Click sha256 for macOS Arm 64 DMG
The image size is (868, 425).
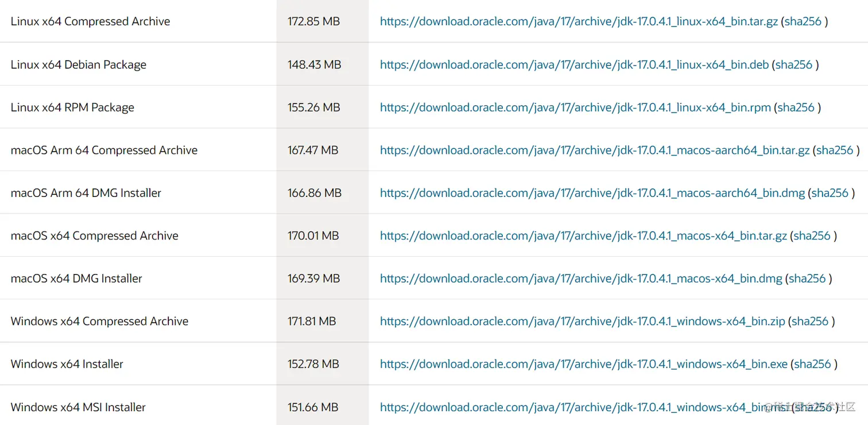(x=830, y=194)
